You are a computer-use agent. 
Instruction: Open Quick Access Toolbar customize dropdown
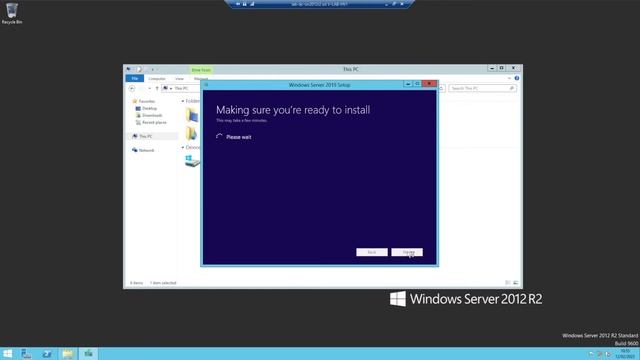coord(153,69)
